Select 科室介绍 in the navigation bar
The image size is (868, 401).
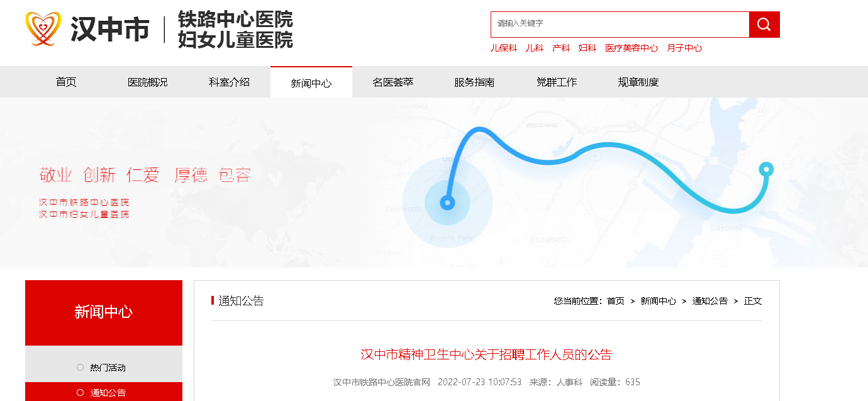tap(230, 82)
